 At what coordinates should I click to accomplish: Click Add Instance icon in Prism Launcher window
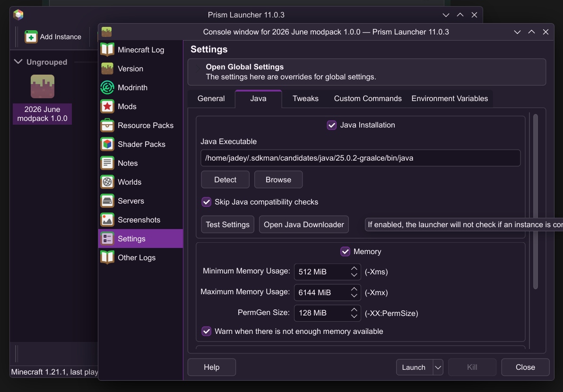pyautogui.click(x=31, y=36)
